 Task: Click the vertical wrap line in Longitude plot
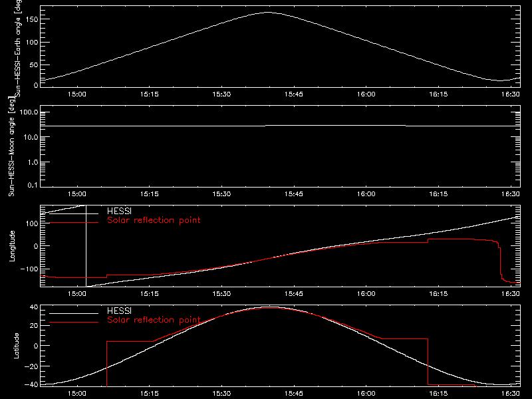coord(86,246)
